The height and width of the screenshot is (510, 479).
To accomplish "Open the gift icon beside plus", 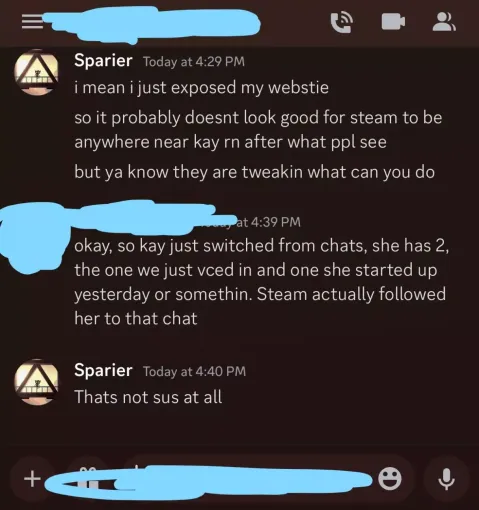I will click(88, 479).
